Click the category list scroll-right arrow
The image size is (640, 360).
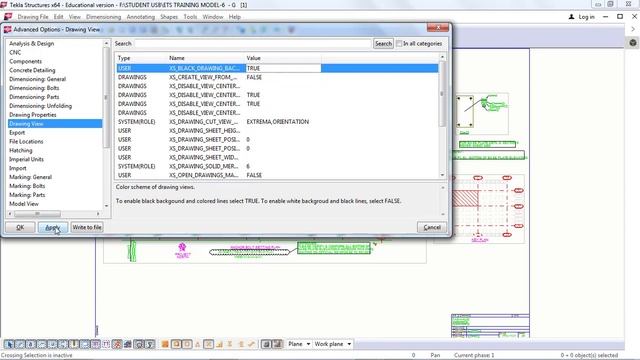[98, 213]
